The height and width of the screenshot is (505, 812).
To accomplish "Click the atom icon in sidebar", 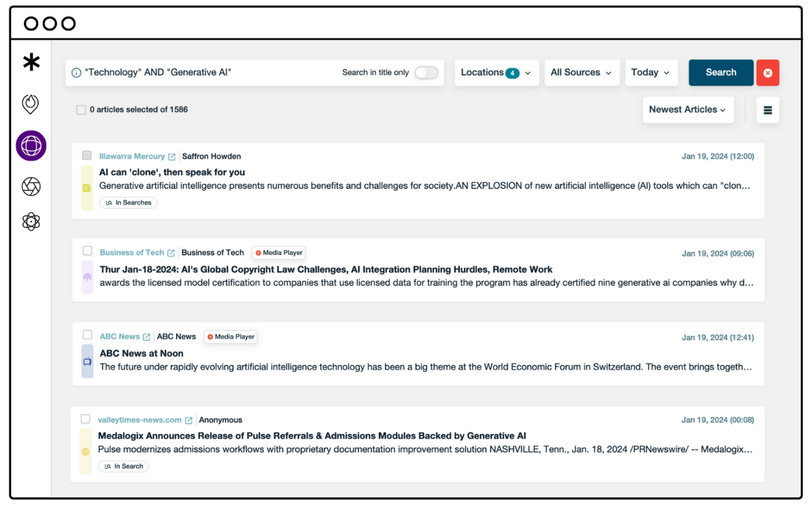I will 31,221.
